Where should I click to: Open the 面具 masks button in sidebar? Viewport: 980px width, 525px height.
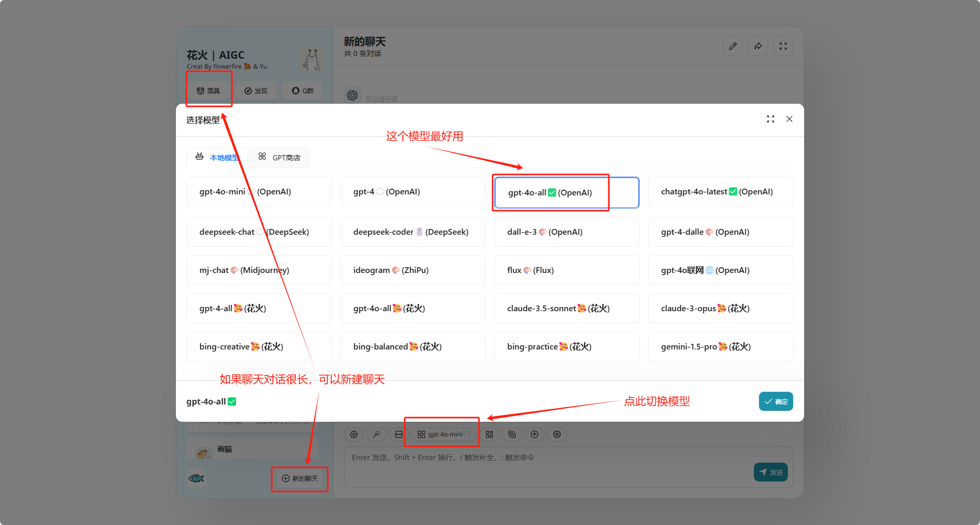208,91
